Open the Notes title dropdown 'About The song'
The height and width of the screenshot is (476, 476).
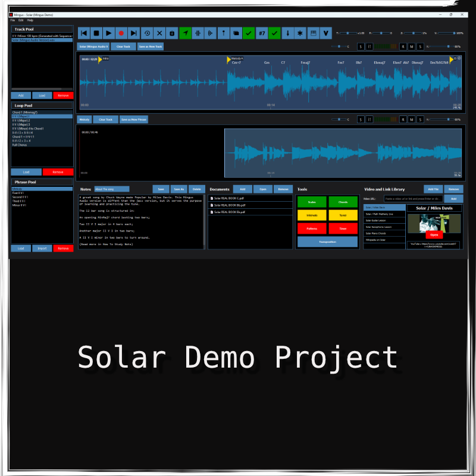[111, 189]
